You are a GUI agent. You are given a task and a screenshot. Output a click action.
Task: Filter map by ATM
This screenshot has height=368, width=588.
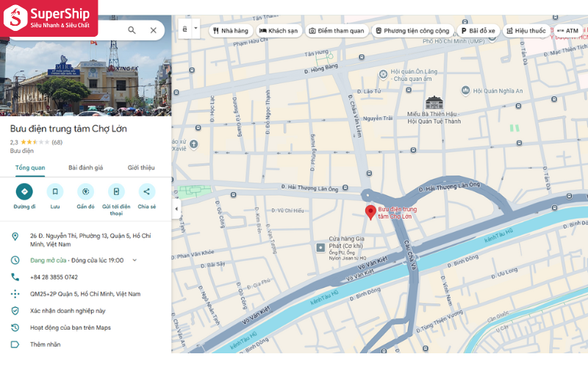tap(567, 31)
